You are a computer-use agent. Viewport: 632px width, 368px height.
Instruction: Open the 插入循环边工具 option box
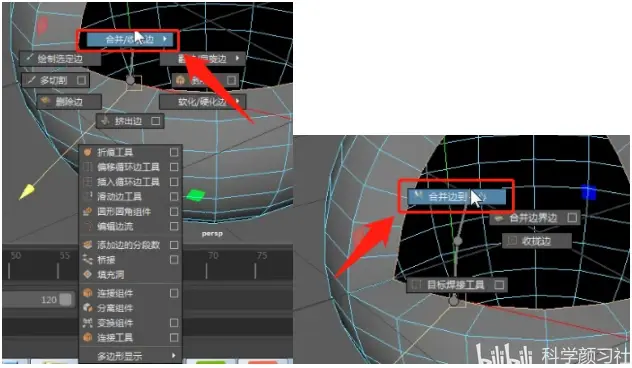(174, 182)
